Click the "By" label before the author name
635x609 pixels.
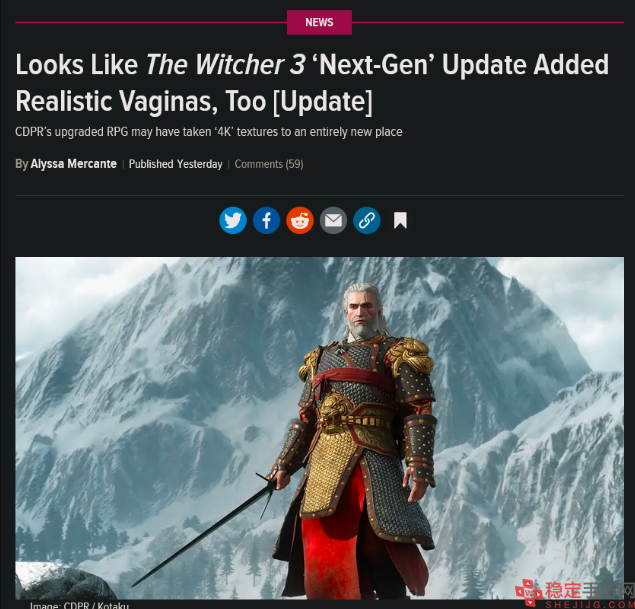22,164
